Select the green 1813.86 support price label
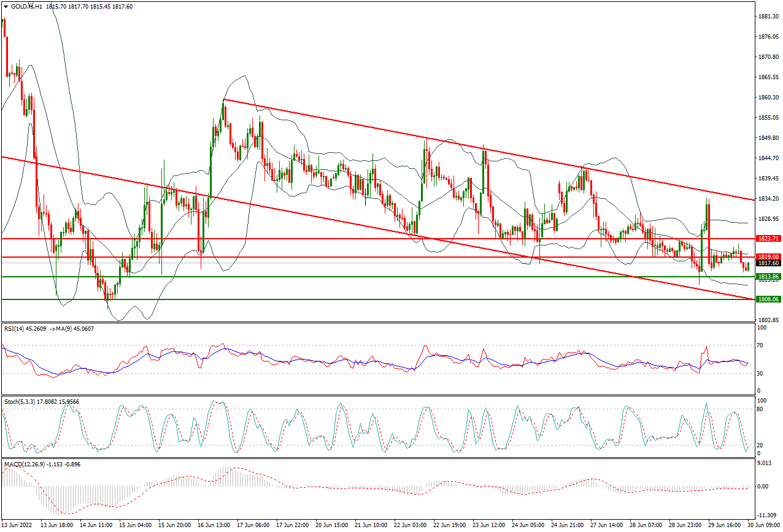 (768, 277)
